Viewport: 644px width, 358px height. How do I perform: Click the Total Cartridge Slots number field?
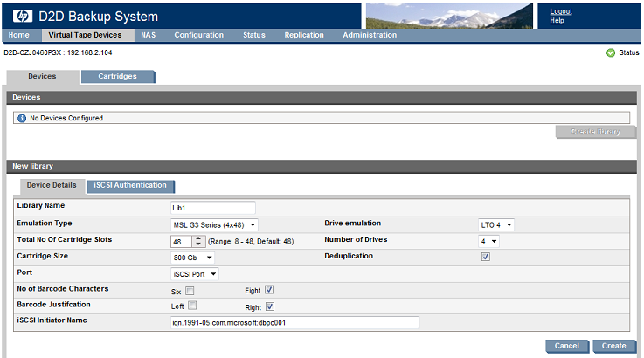point(182,241)
